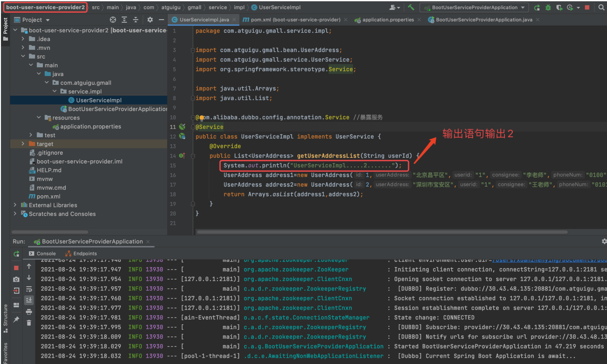607x364 pixels.
Task: Click the intention lightbulb on line 10
Action: pyautogui.click(x=201, y=118)
